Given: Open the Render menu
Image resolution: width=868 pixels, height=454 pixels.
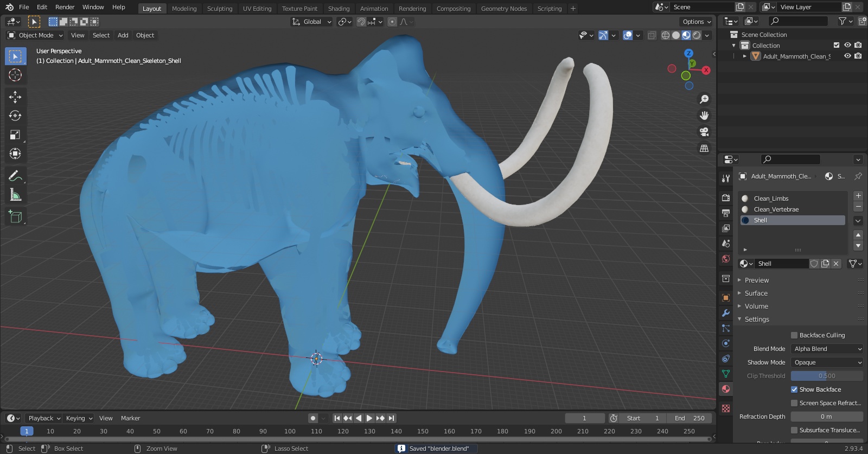Looking at the screenshot, I should 65,7.
